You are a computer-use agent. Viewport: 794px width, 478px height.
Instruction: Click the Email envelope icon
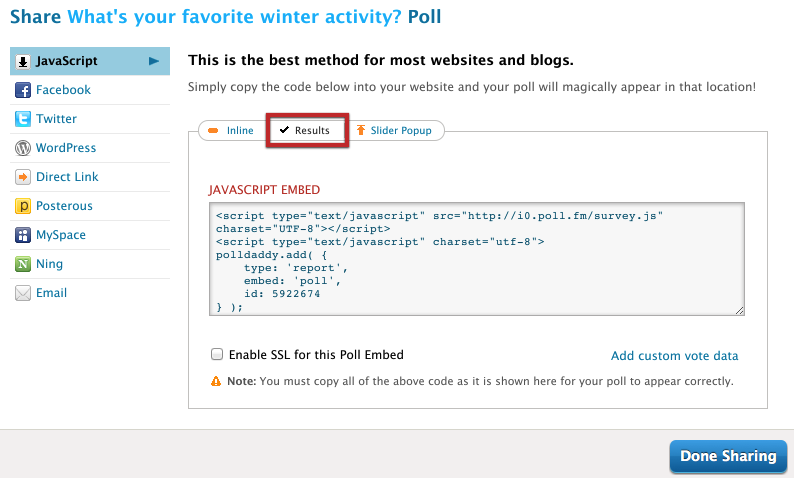(22, 293)
